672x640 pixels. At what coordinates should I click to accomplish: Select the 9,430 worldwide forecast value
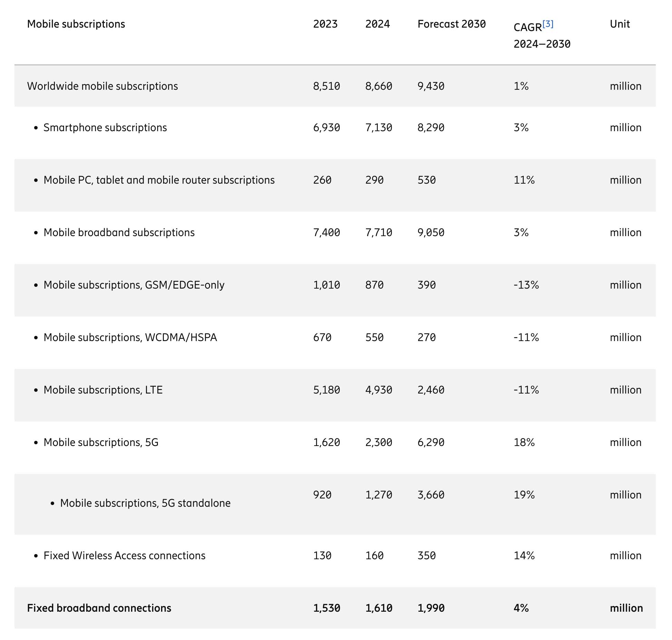click(431, 86)
